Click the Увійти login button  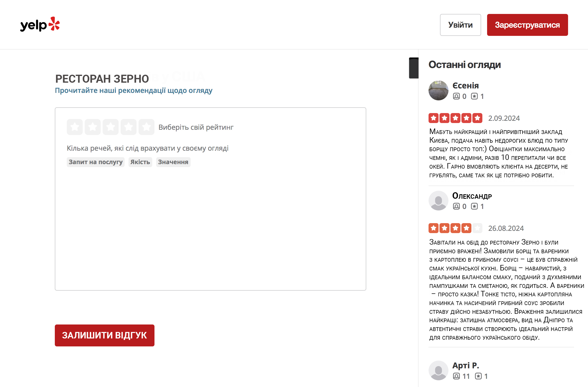460,25
